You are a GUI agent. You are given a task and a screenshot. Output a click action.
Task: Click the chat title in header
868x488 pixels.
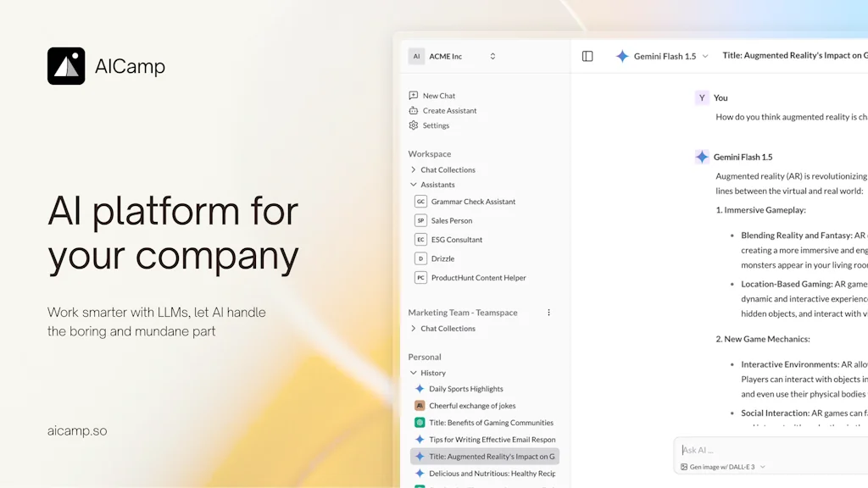point(795,55)
